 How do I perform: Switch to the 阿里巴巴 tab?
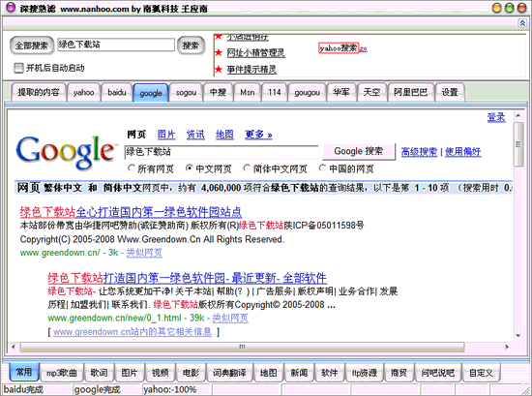(410, 92)
